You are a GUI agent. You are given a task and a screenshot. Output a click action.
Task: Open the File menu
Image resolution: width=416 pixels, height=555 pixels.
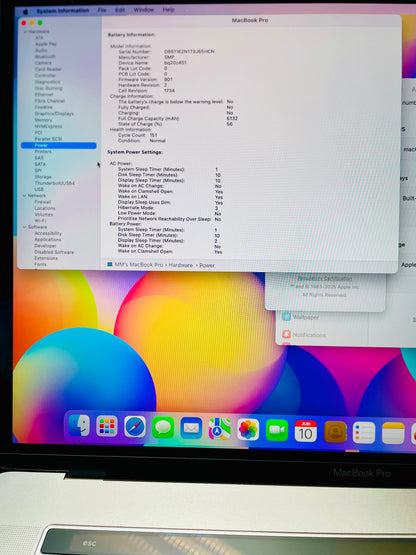(x=102, y=10)
